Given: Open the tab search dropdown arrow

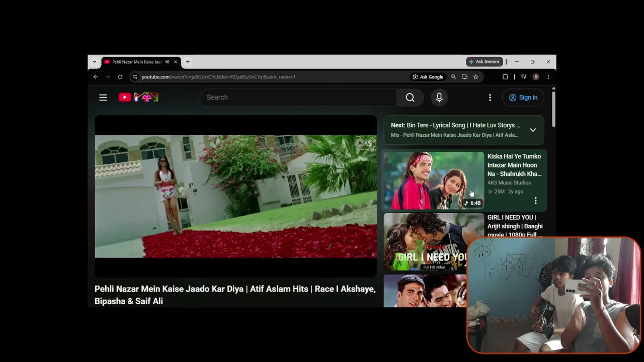Looking at the screenshot, I should click(x=95, y=62).
